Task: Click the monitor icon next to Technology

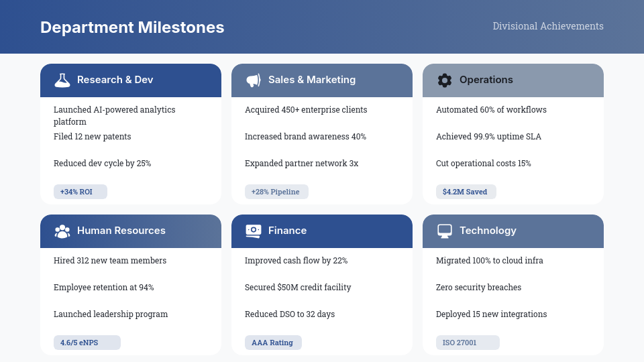Action: coord(445,231)
